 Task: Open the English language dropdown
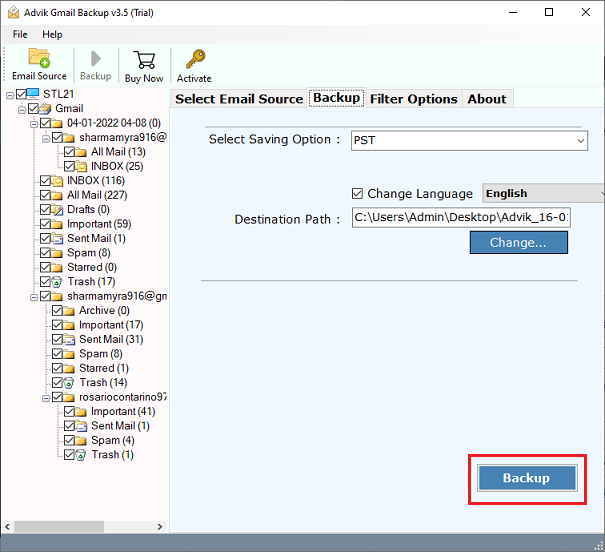[543, 193]
